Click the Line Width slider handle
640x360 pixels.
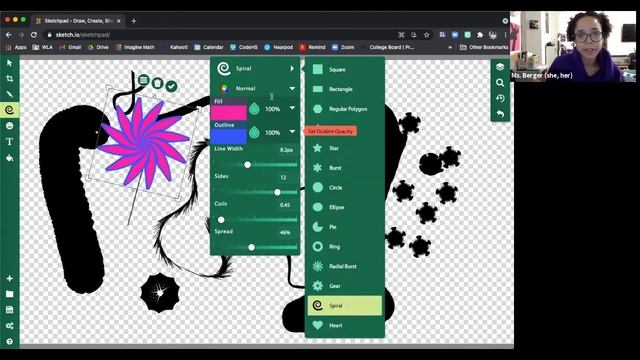point(247,165)
